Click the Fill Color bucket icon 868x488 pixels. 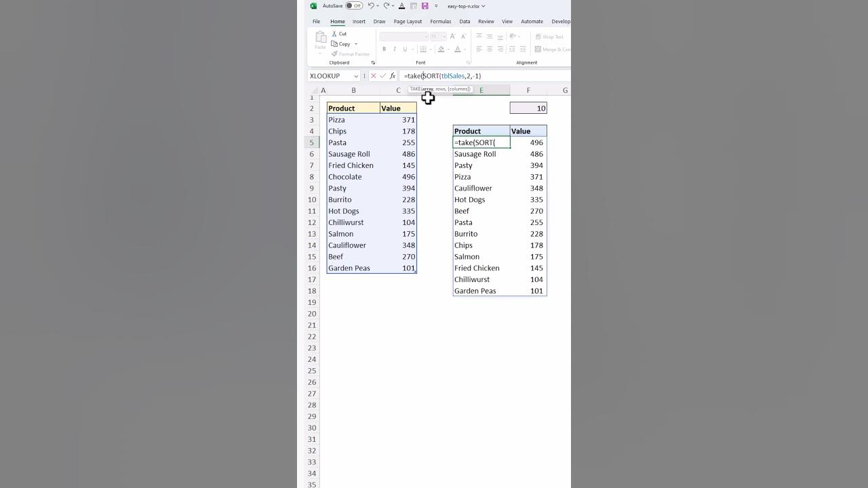(441, 49)
